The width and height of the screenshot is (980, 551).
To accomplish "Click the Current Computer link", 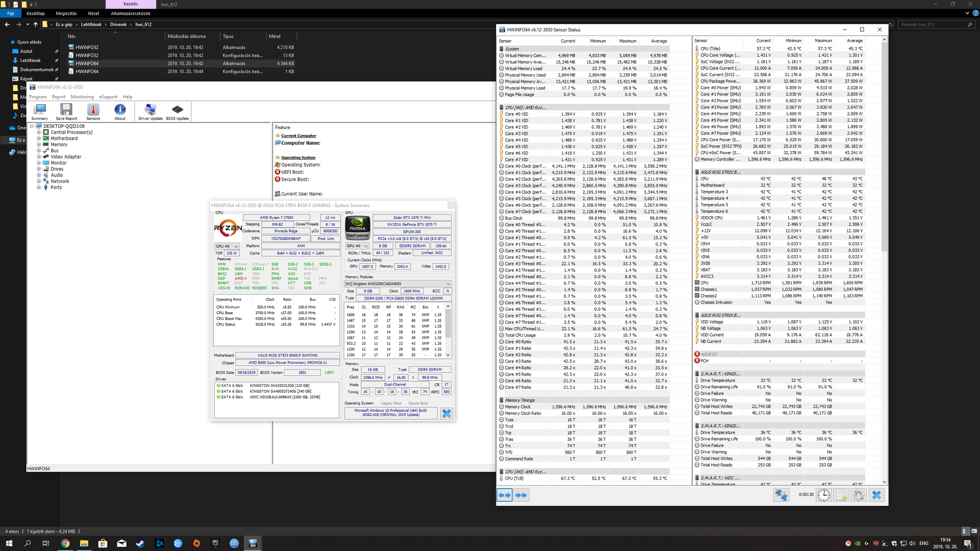I will [x=299, y=136].
